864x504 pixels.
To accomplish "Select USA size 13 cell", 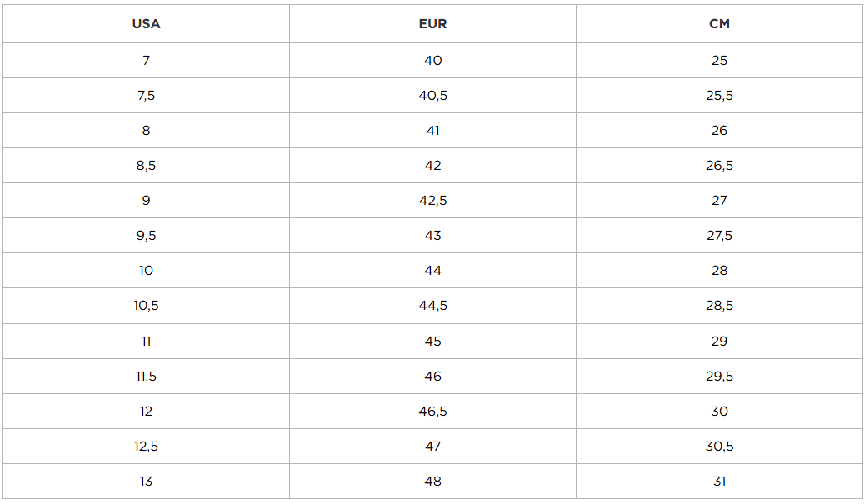I will [146, 482].
